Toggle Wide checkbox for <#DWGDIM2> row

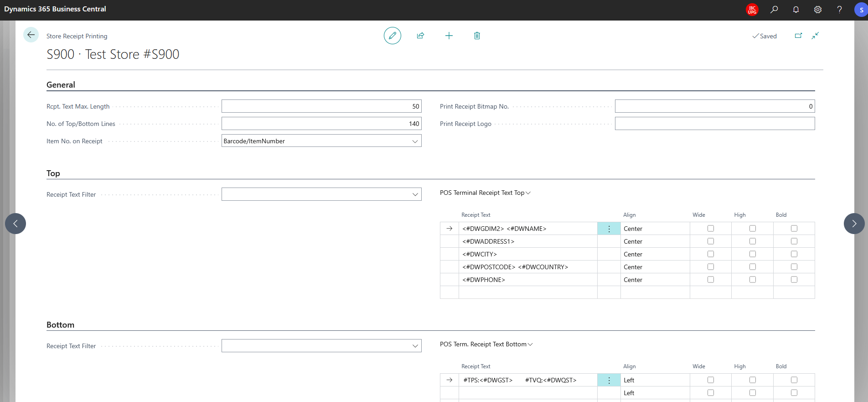click(x=711, y=229)
